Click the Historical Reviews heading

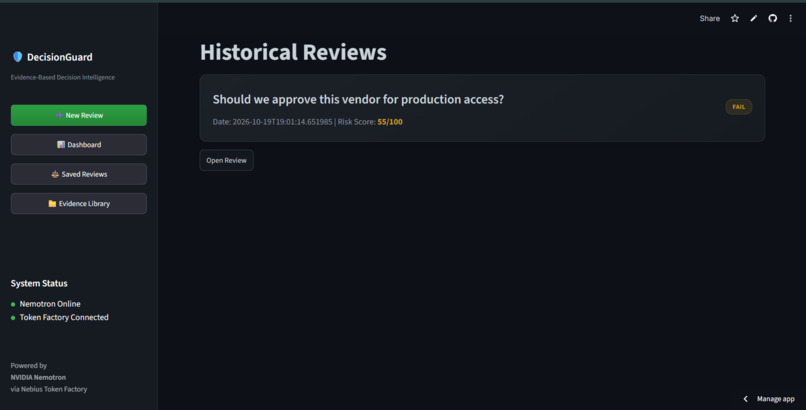tap(293, 52)
